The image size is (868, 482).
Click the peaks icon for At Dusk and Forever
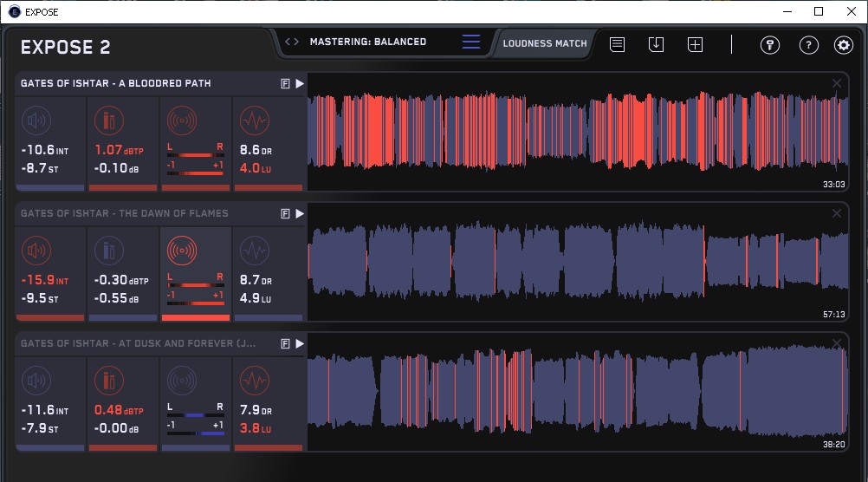pos(109,381)
